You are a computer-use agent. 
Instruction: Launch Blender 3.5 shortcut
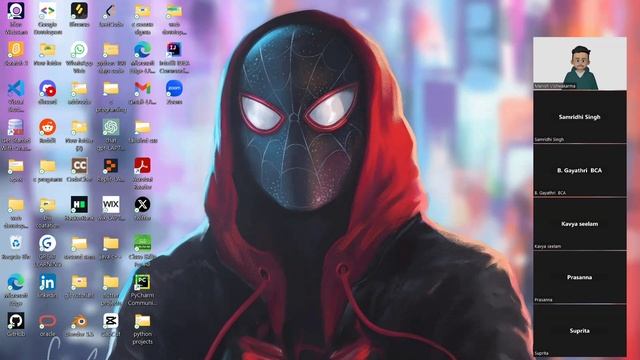[79, 321]
